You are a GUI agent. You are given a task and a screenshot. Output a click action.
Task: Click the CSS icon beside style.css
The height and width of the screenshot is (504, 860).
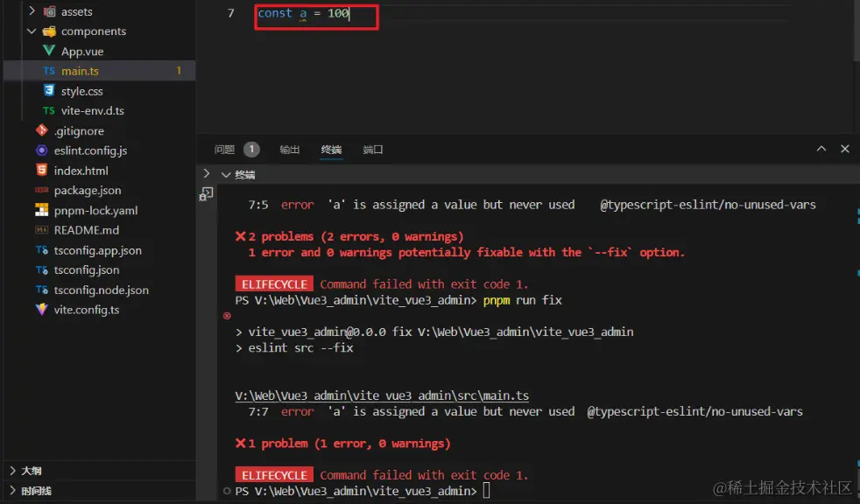[49, 90]
